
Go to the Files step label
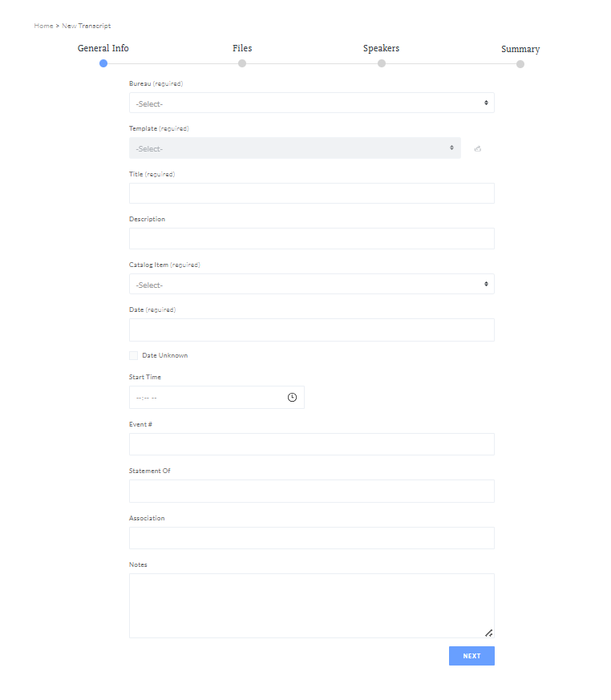242,48
